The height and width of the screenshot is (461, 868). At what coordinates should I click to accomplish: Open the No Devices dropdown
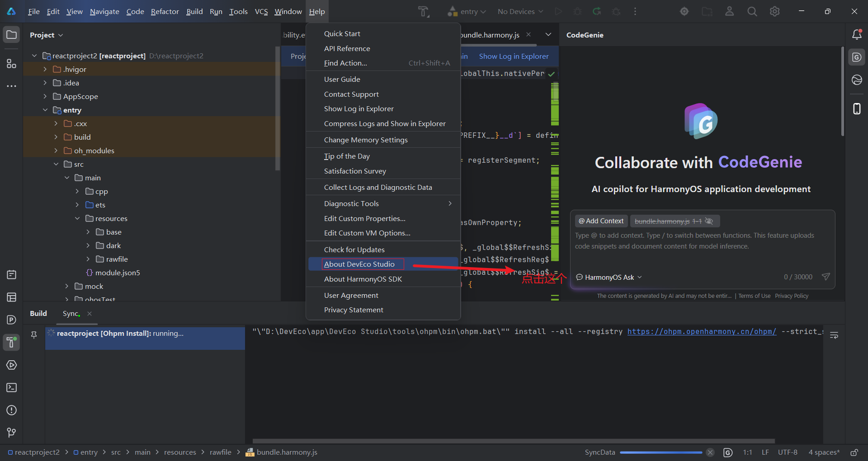520,12
